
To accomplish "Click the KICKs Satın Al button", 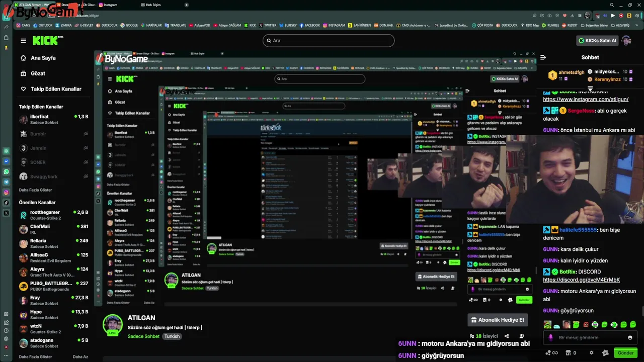I will tap(597, 41).
